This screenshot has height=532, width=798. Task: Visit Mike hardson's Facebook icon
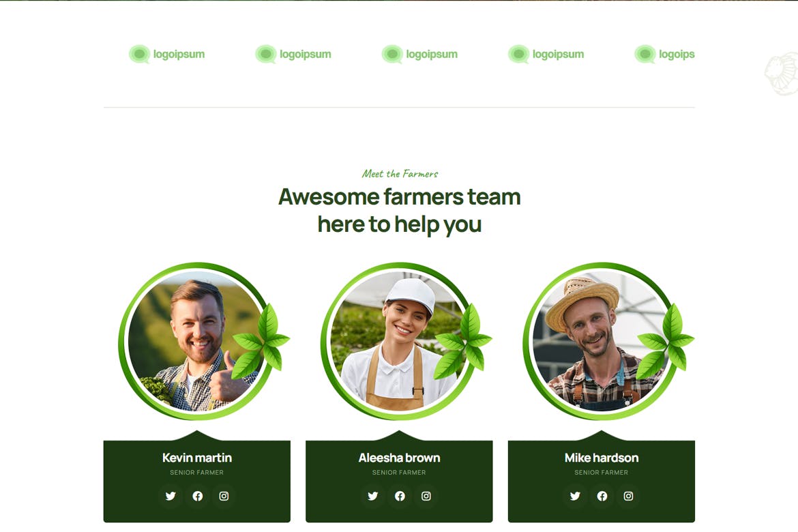pos(602,496)
